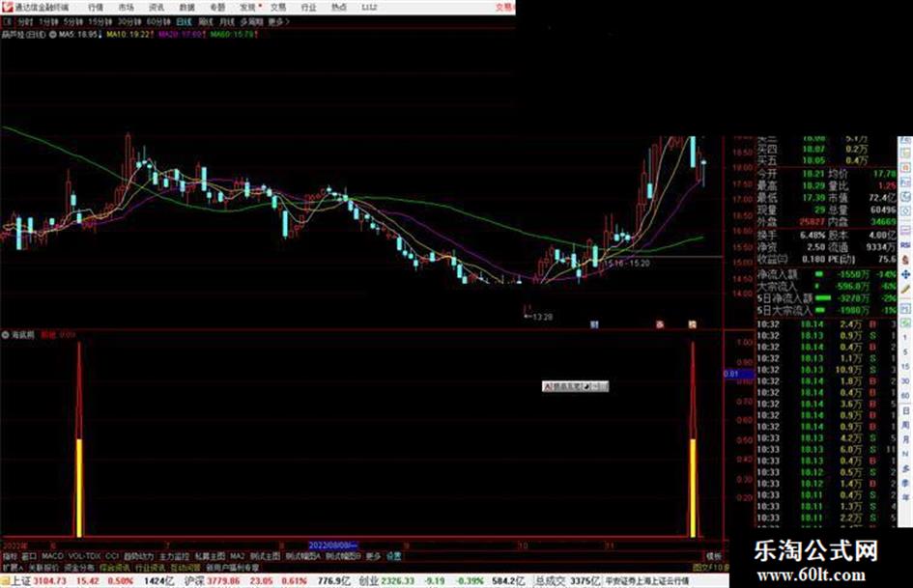
Task: Click the RSI indicator icon in right sidebar
Action: point(905,245)
